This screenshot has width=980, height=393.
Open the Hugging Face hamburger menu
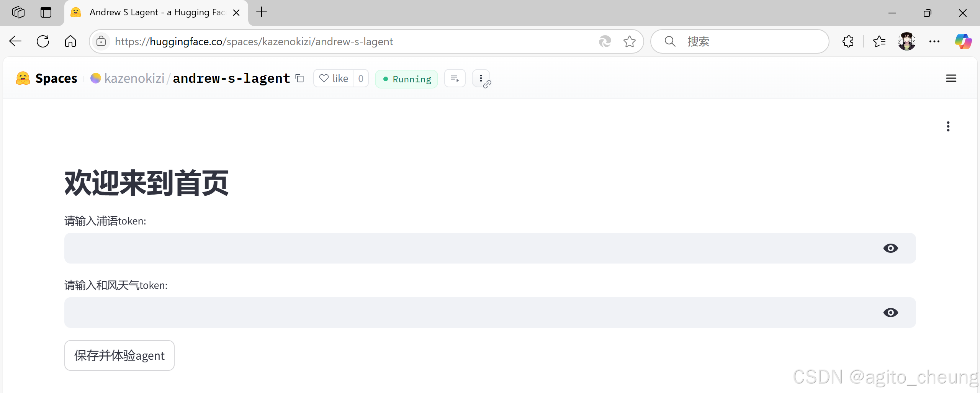click(x=951, y=78)
